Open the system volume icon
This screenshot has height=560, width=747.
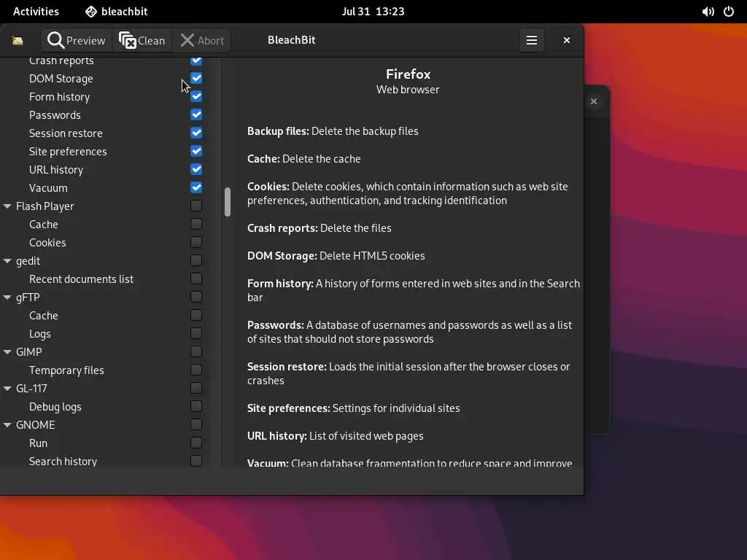(x=708, y=12)
